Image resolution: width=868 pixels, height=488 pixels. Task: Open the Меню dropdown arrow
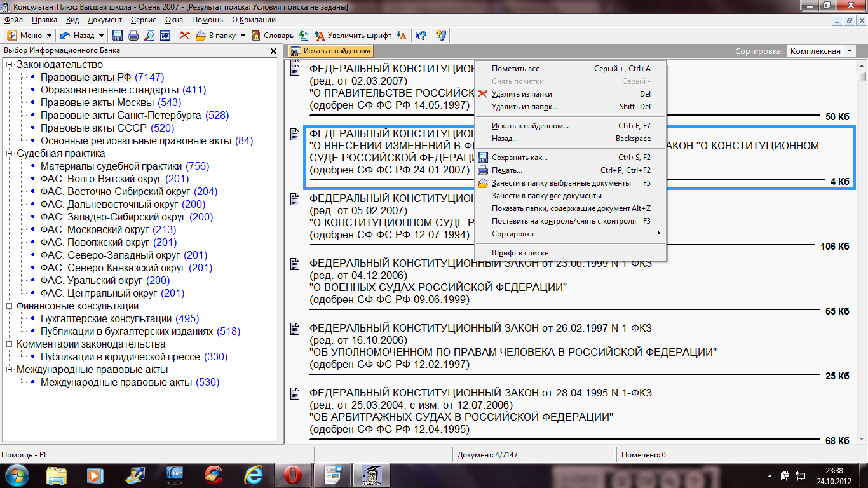(x=48, y=36)
